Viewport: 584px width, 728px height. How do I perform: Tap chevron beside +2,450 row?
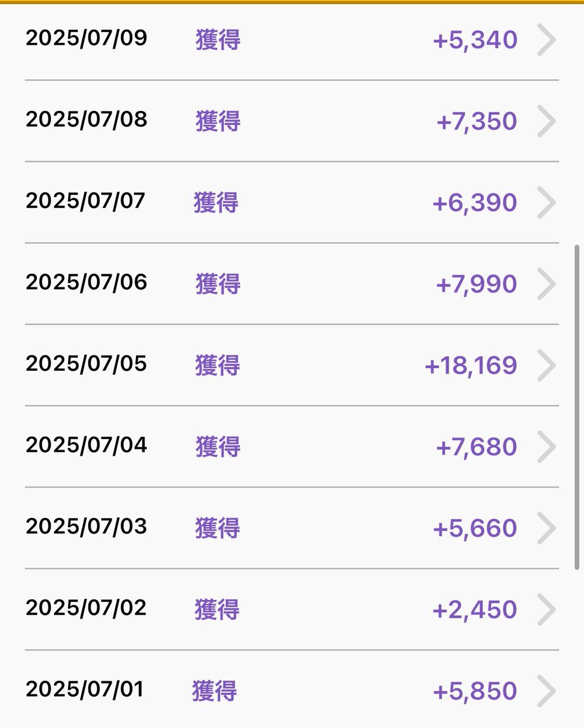pyautogui.click(x=546, y=609)
